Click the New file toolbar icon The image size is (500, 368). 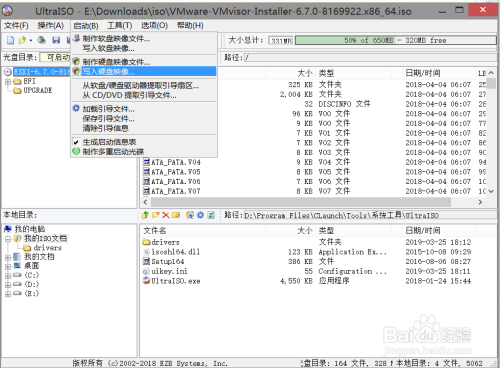(x=11, y=40)
